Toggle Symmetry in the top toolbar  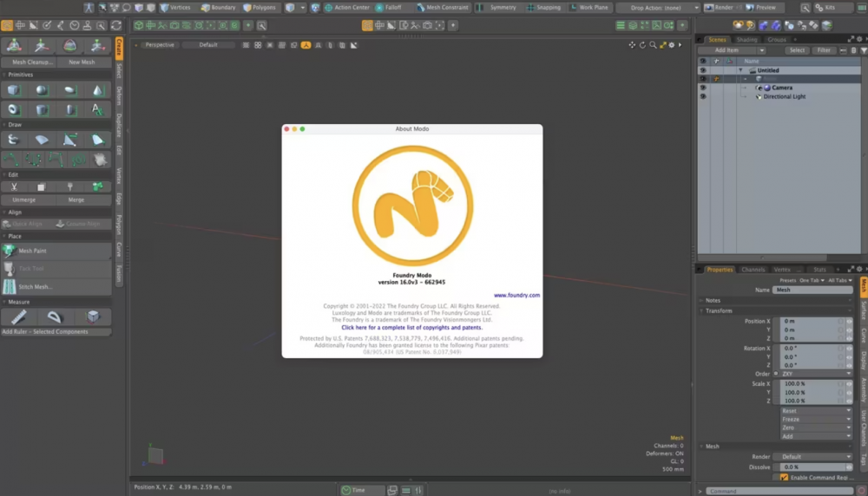[x=496, y=8]
